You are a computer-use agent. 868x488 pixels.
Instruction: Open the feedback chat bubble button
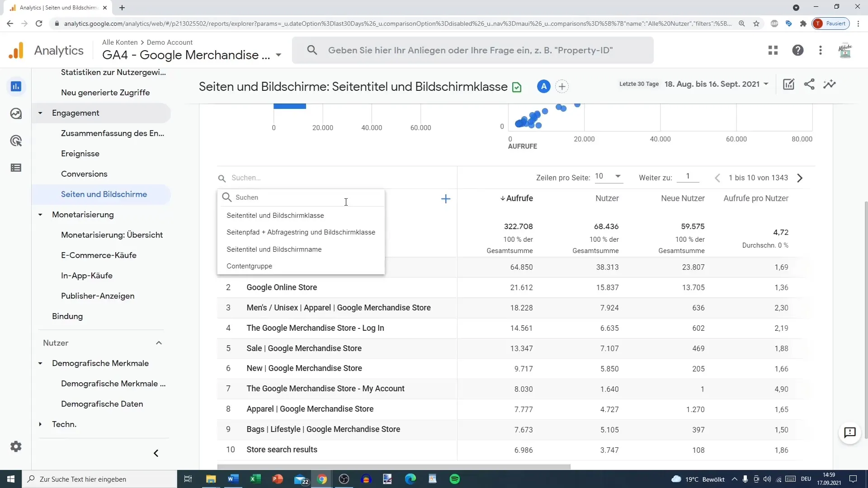(850, 432)
